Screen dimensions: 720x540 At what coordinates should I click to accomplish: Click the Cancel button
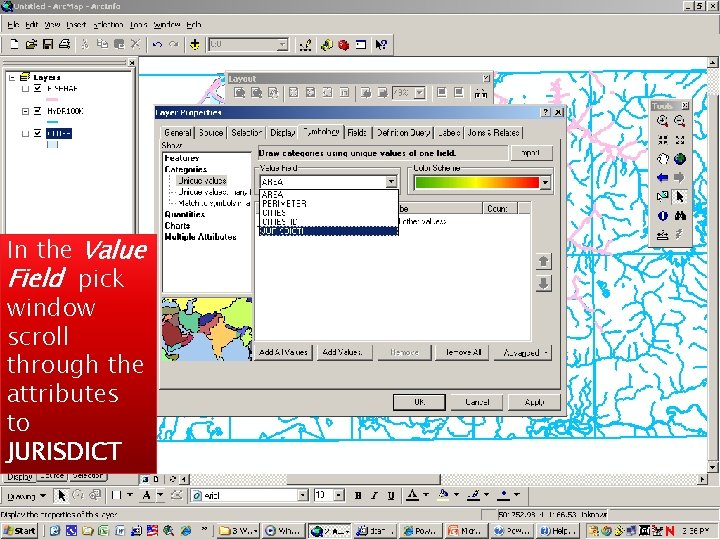pos(477,402)
